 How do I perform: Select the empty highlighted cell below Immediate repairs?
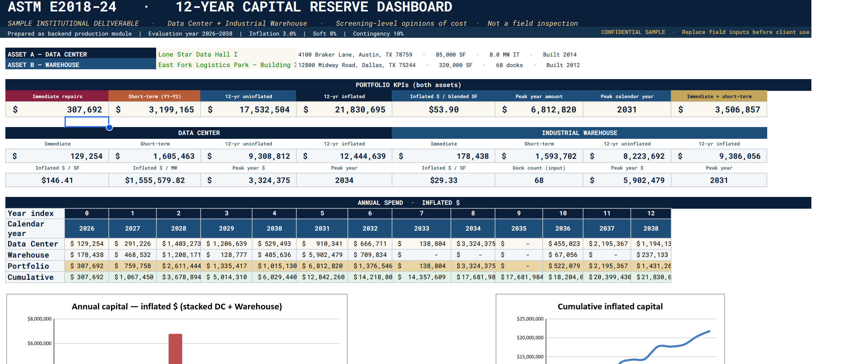tap(86, 122)
